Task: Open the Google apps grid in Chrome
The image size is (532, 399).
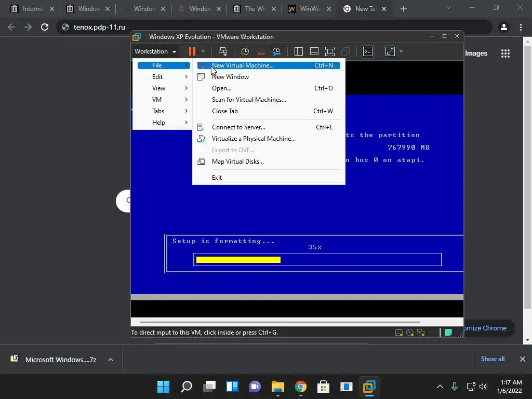Action: click(506, 54)
